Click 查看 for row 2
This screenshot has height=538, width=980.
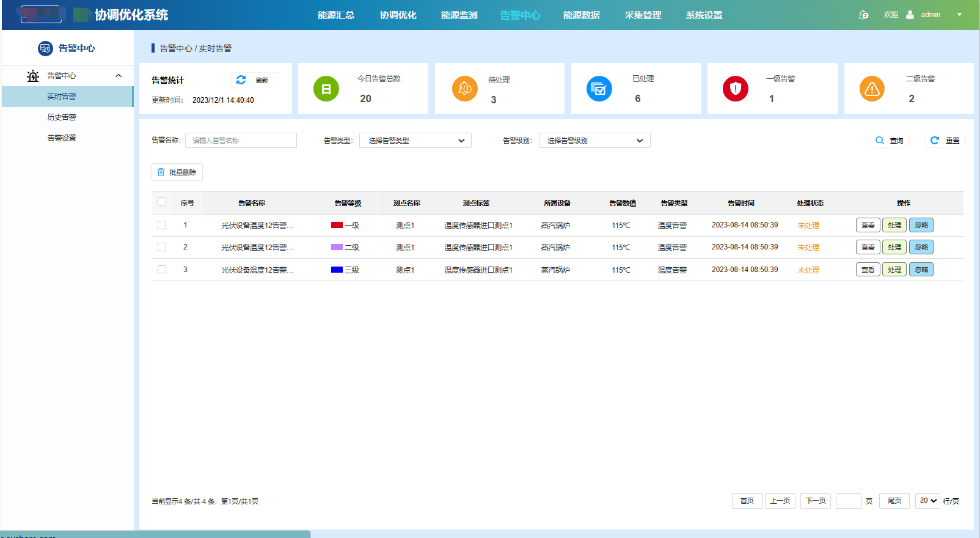tap(868, 247)
